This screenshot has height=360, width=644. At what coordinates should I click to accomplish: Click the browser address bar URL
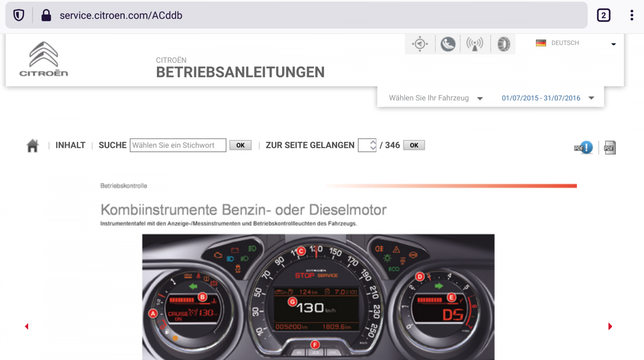click(121, 15)
